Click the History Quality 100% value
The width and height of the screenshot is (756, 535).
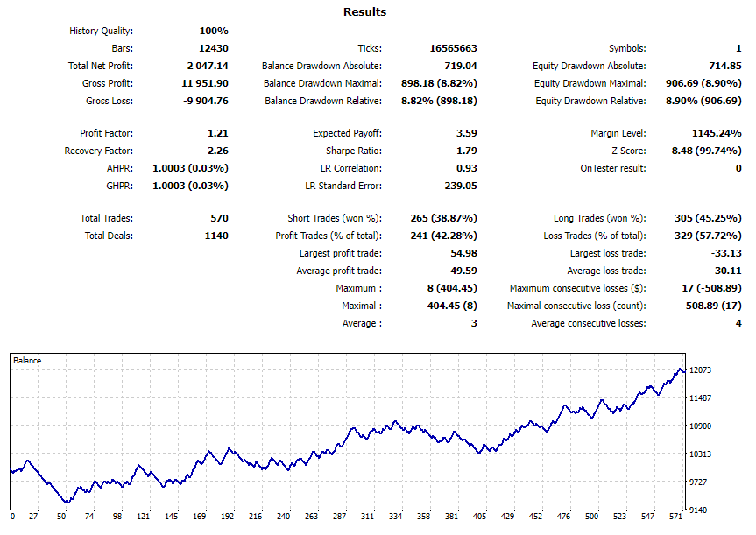tap(213, 30)
